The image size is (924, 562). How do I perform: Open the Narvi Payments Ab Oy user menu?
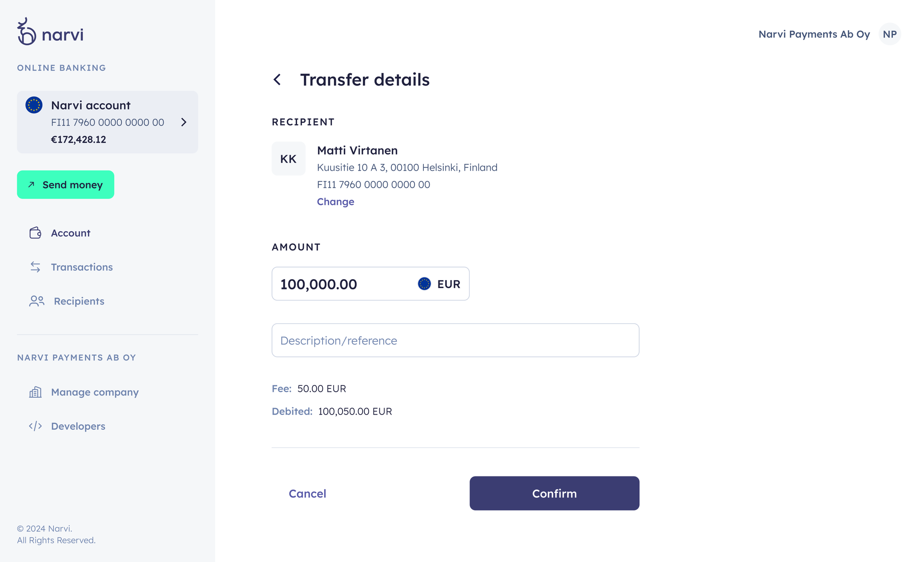(x=814, y=34)
